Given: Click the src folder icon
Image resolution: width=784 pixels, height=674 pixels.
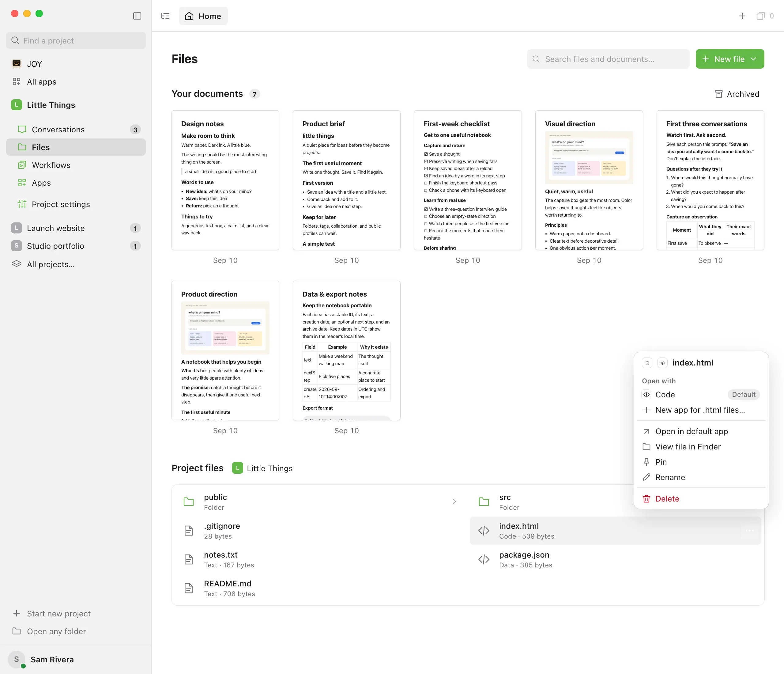Looking at the screenshot, I should (484, 502).
